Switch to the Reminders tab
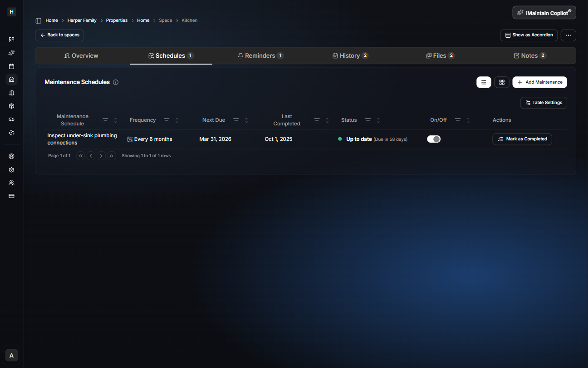The image size is (588, 368). pos(261,55)
